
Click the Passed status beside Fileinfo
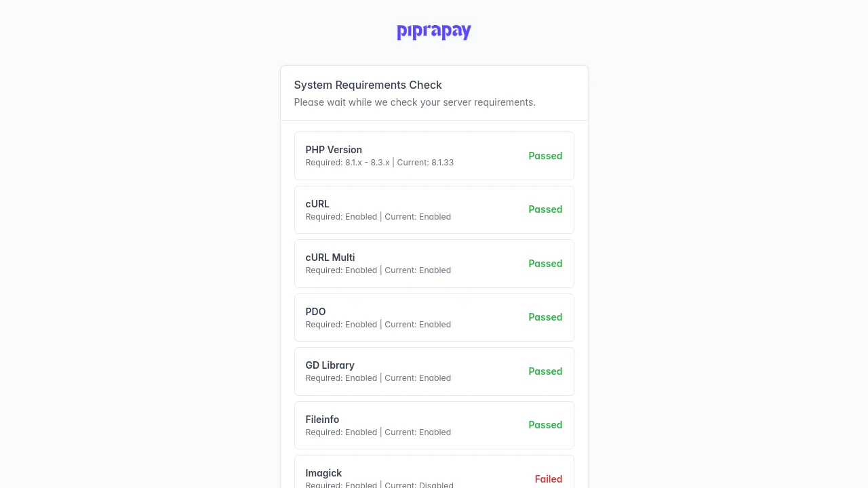click(545, 425)
